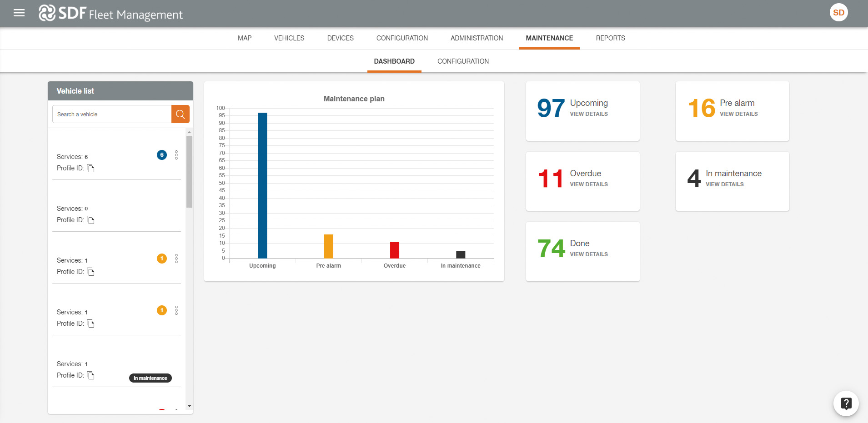Select the Maintenance tab

click(549, 38)
